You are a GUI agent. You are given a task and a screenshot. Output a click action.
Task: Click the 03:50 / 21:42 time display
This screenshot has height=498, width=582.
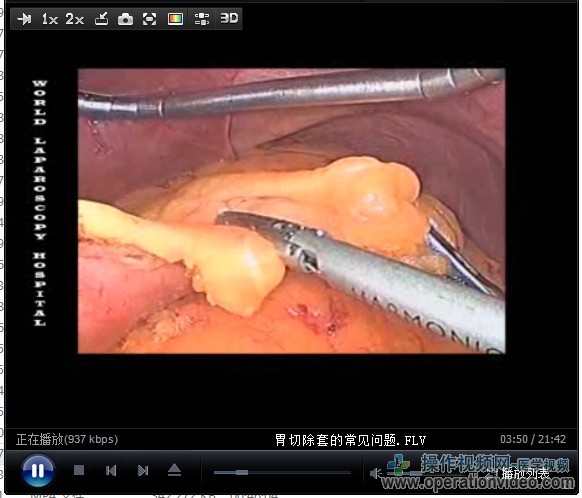click(533, 439)
